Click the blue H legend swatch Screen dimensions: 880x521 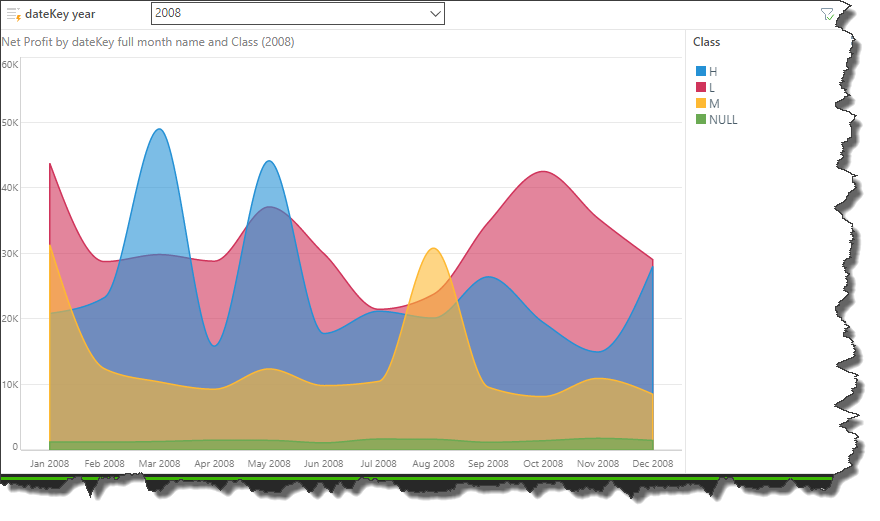701,71
